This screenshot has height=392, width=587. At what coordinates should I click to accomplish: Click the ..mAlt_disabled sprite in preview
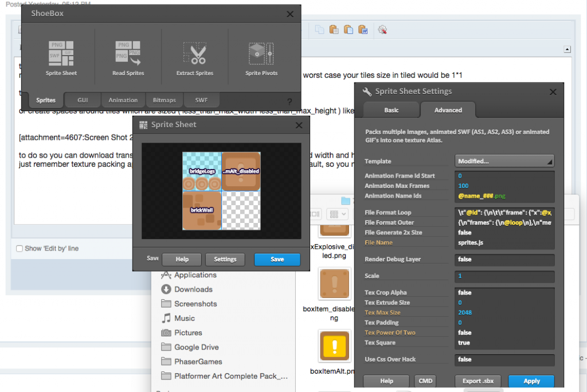[x=241, y=171]
